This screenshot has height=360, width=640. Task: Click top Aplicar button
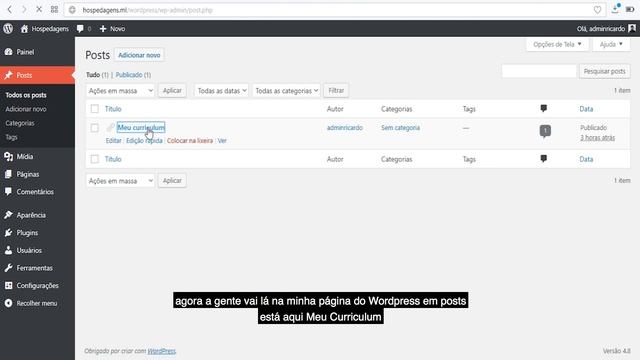[x=172, y=90]
